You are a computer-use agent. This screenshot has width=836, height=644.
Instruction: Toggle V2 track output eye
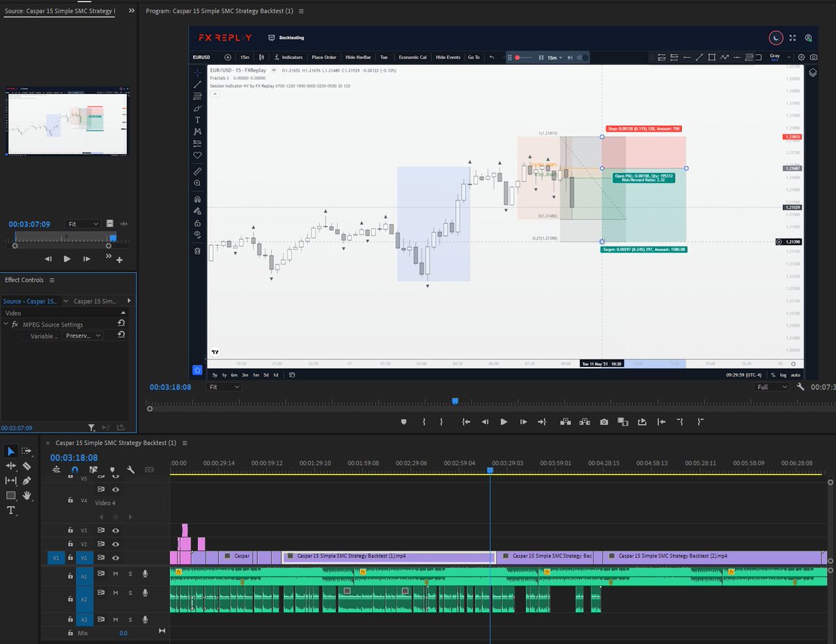point(115,544)
